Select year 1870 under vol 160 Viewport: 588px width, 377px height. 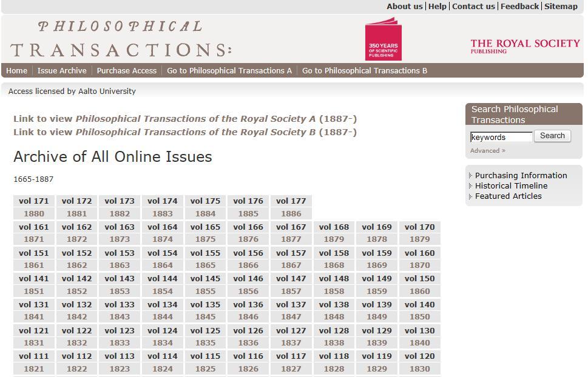click(x=420, y=265)
